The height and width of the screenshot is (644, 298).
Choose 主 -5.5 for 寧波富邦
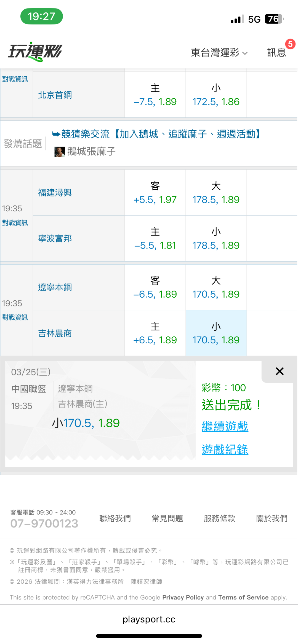click(155, 238)
